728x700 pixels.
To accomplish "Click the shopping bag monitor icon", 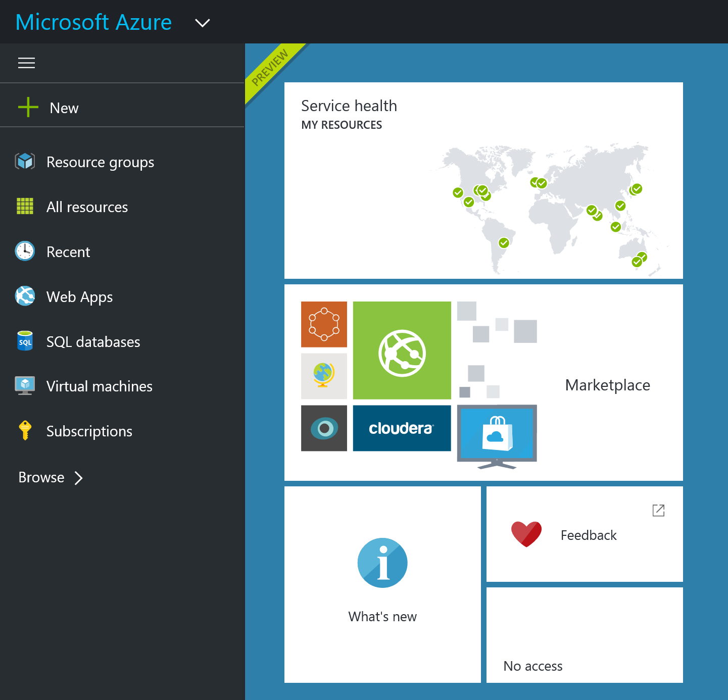I will tap(497, 436).
